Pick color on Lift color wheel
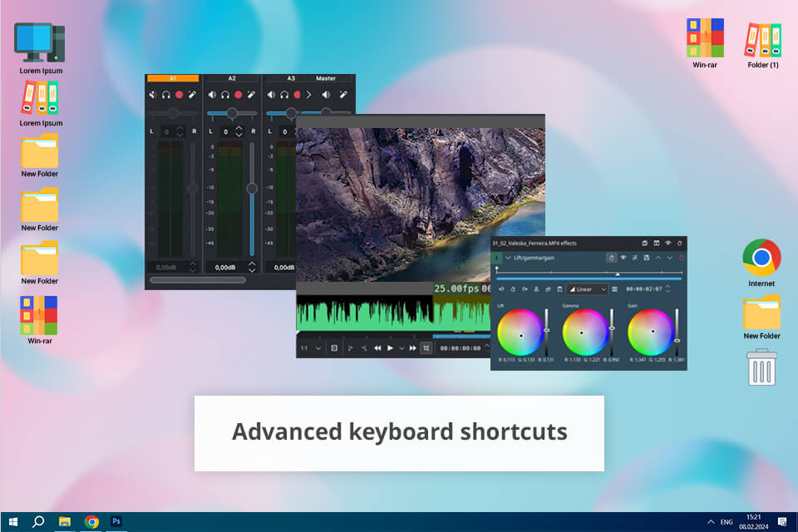Viewport: 798px width, 532px height. tap(520, 332)
